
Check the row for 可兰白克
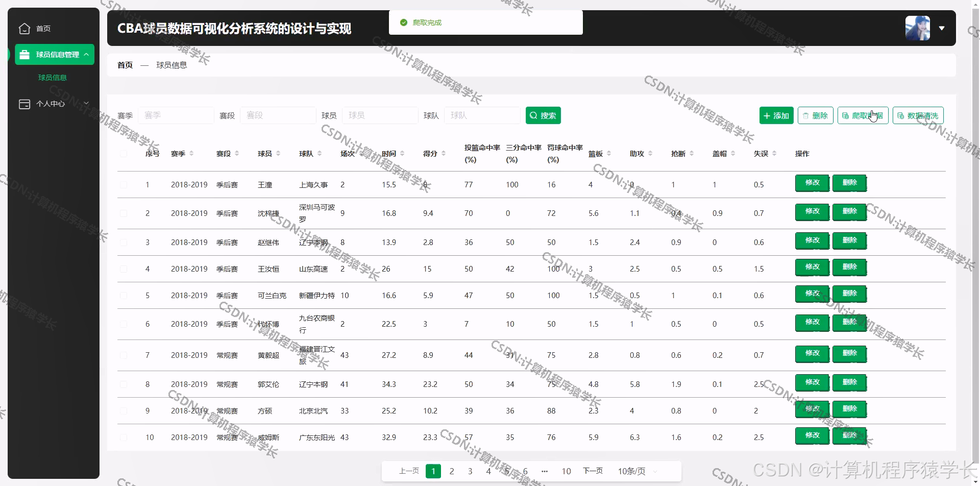[124, 296]
